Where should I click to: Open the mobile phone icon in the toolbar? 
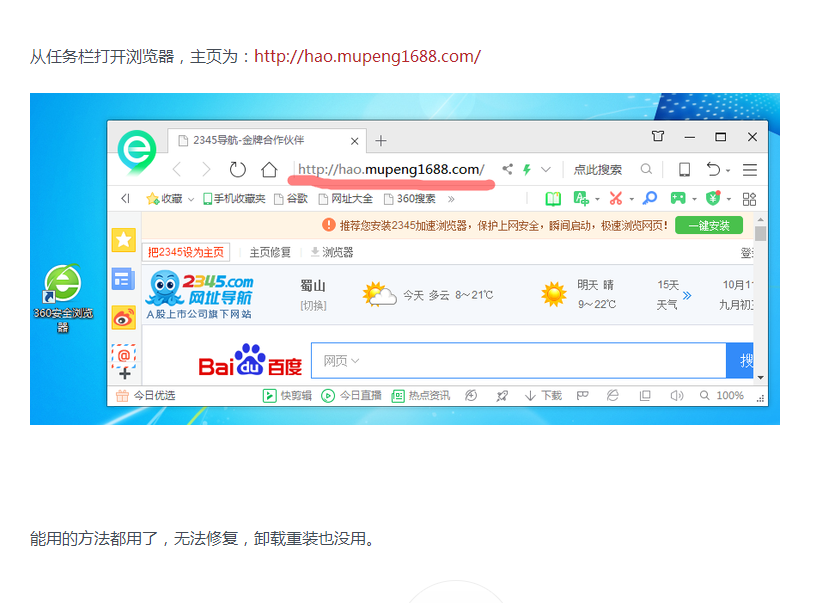684,170
